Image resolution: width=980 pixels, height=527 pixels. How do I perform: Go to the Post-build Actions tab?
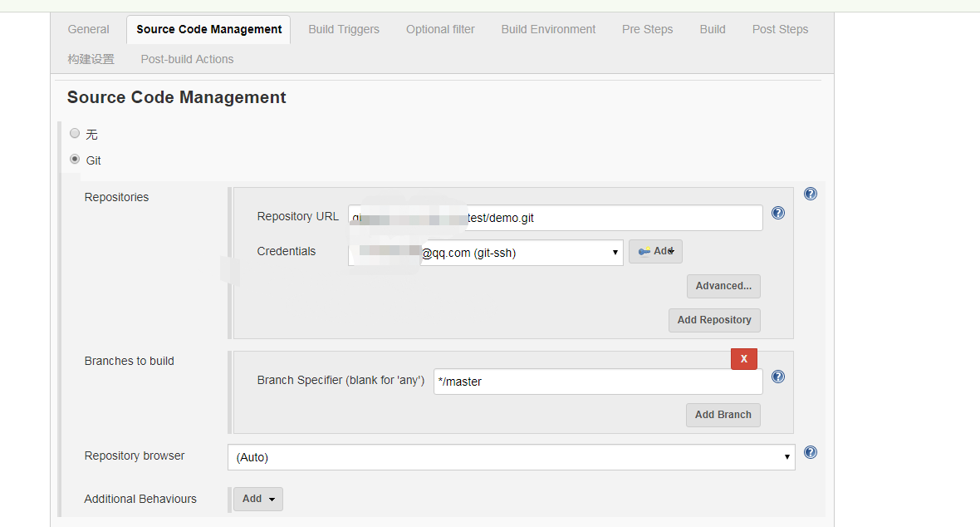[x=187, y=59]
